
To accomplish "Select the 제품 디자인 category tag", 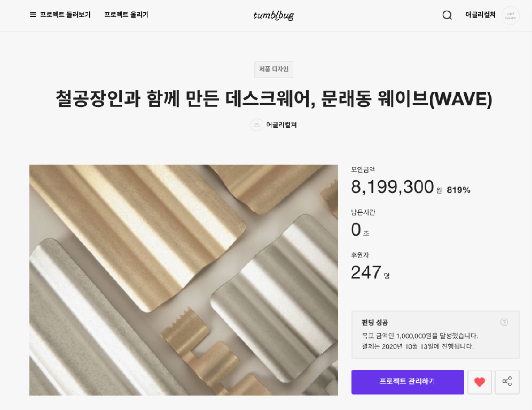I will click(x=273, y=69).
